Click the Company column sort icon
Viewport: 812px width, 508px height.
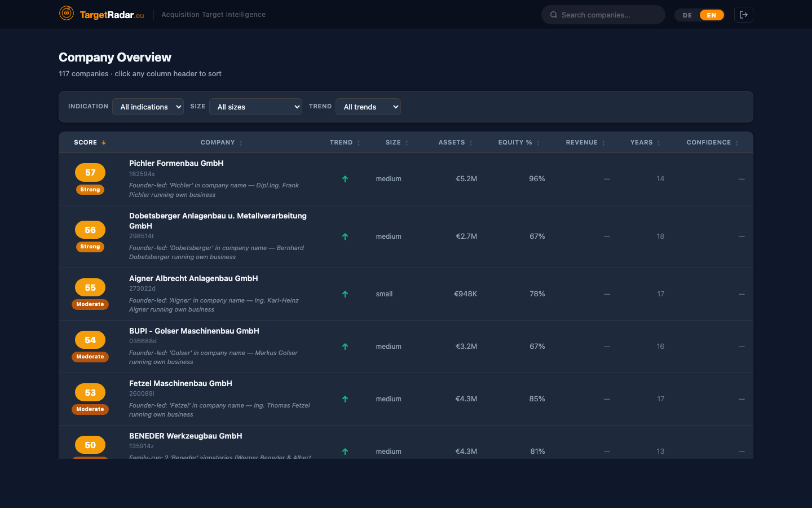[241, 143]
